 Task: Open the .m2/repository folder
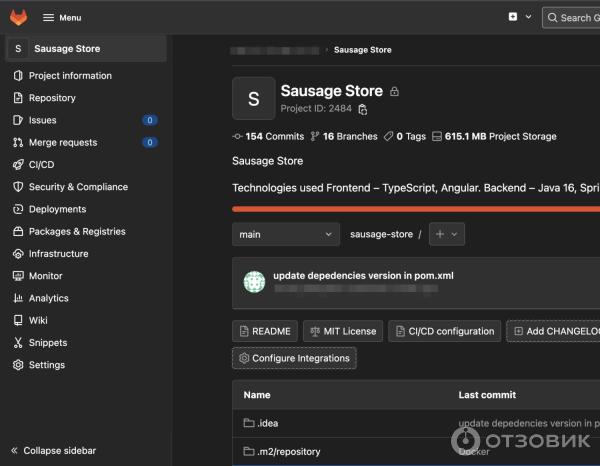289,451
